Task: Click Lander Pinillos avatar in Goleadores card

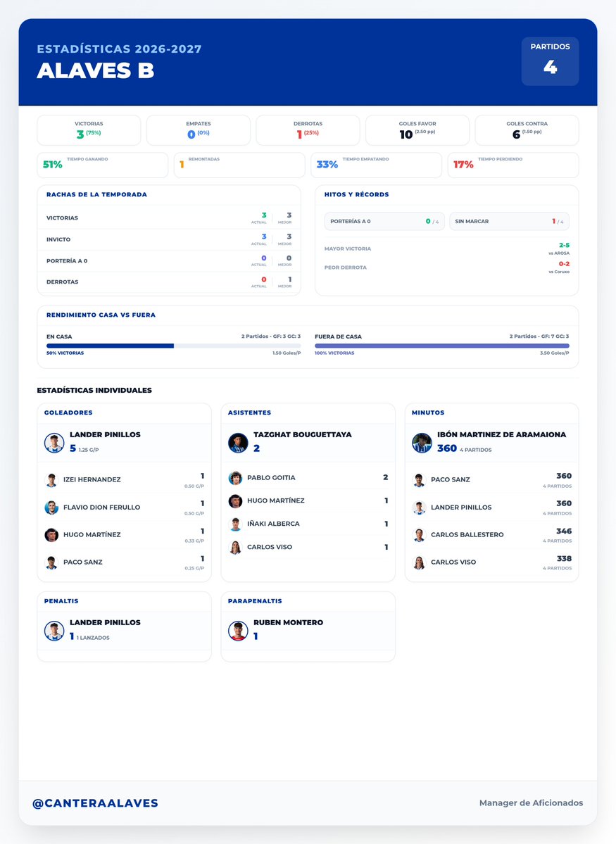Action: click(x=54, y=443)
